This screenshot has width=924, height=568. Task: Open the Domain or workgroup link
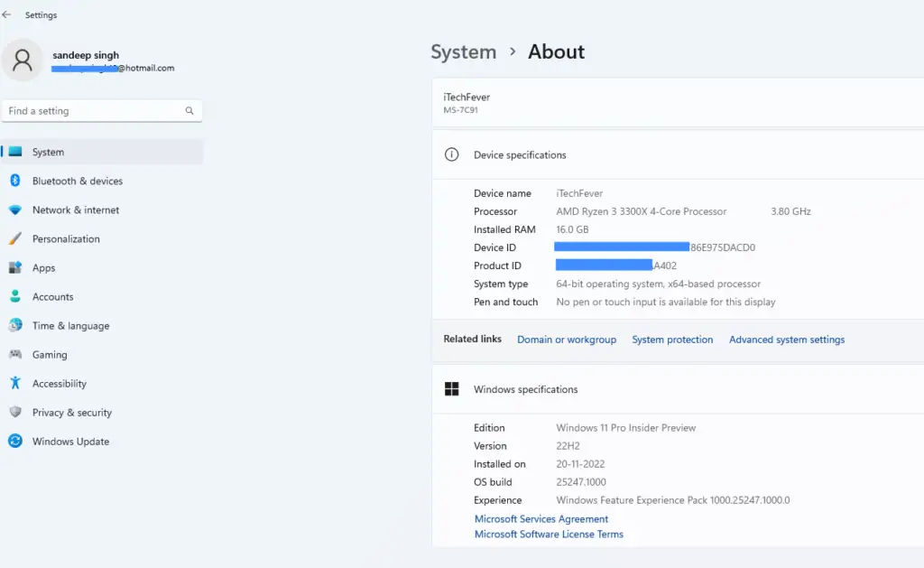coord(567,340)
